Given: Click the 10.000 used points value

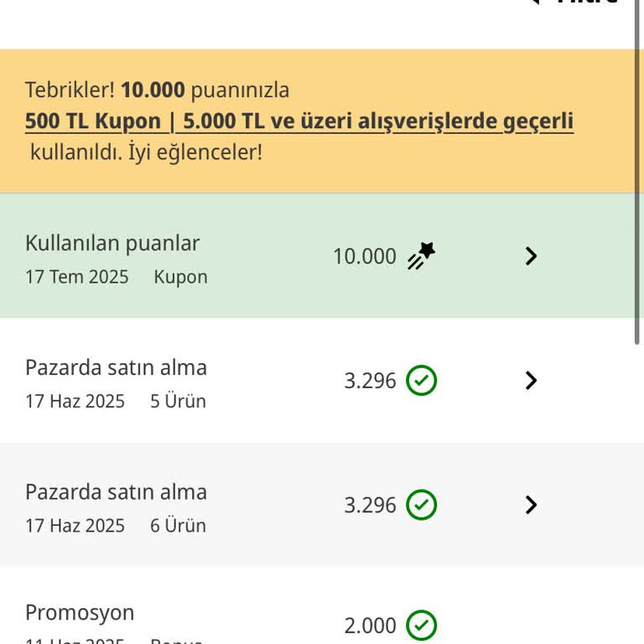Looking at the screenshot, I should [x=364, y=257].
